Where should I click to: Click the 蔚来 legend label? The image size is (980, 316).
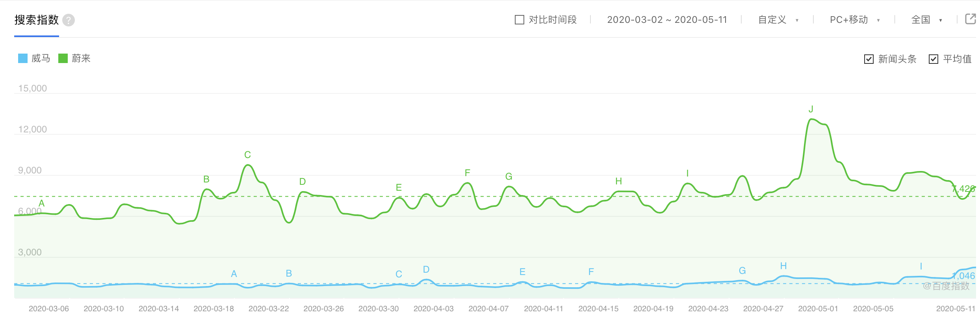click(81, 58)
